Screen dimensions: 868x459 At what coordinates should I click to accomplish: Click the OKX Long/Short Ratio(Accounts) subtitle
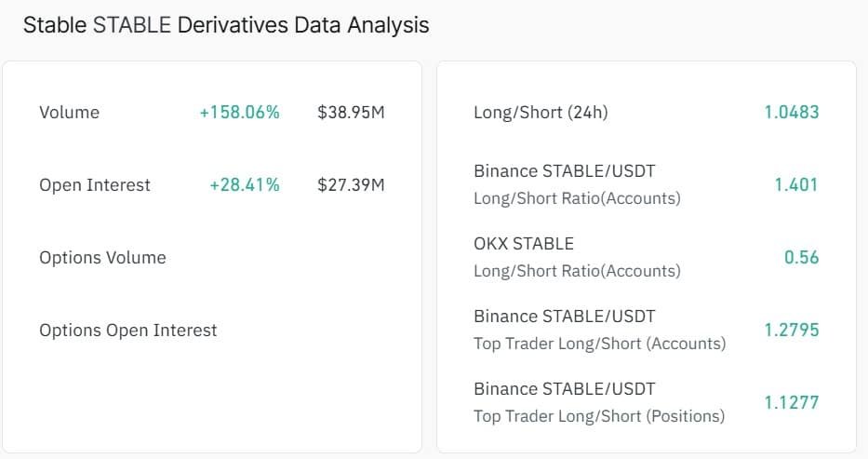coord(577,271)
